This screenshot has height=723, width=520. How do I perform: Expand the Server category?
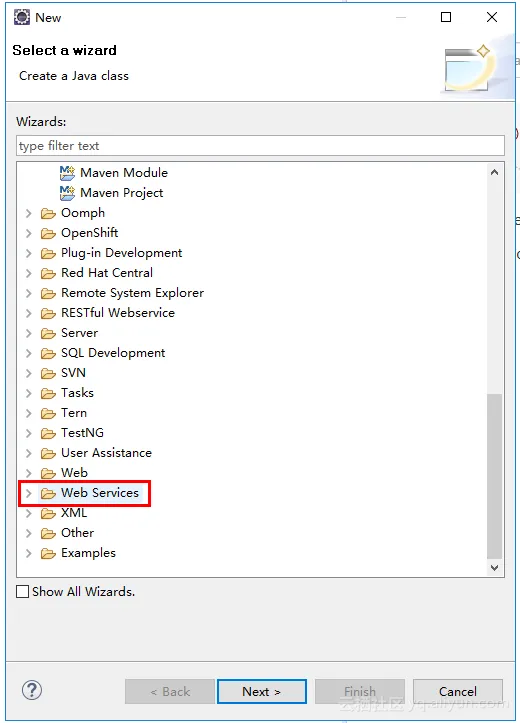[29, 333]
